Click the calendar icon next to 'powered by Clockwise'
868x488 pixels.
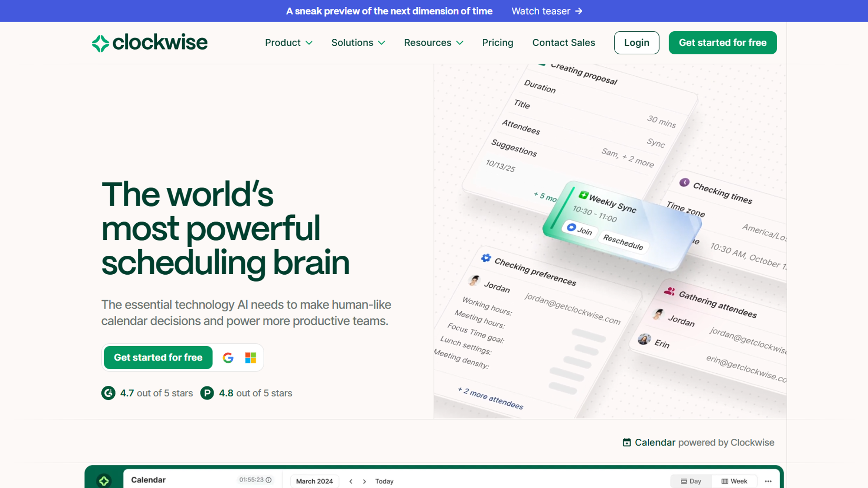click(x=627, y=442)
